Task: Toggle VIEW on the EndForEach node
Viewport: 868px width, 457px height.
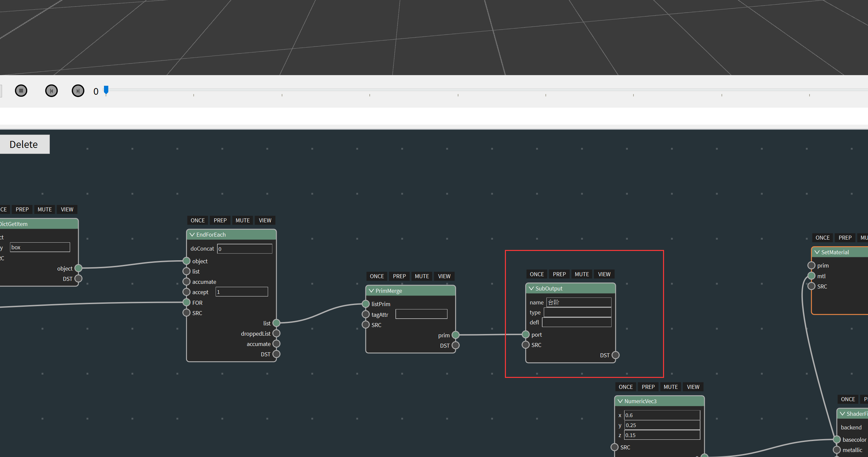Action: coord(265,220)
